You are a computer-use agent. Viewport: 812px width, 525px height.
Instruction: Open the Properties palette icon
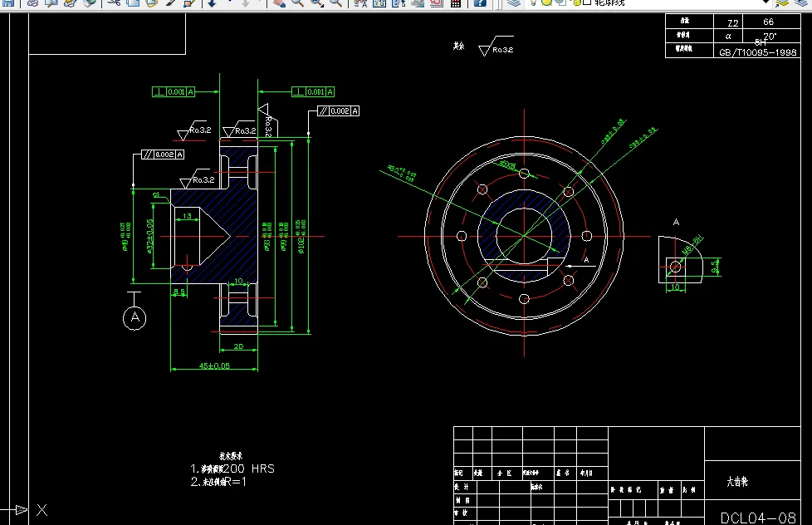tap(360, 2)
